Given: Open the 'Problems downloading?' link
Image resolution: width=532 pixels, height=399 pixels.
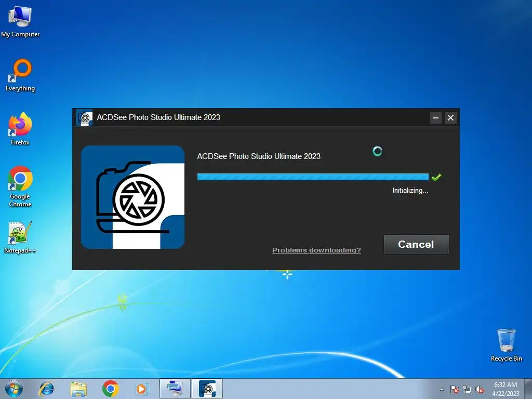Looking at the screenshot, I should click(x=316, y=250).
